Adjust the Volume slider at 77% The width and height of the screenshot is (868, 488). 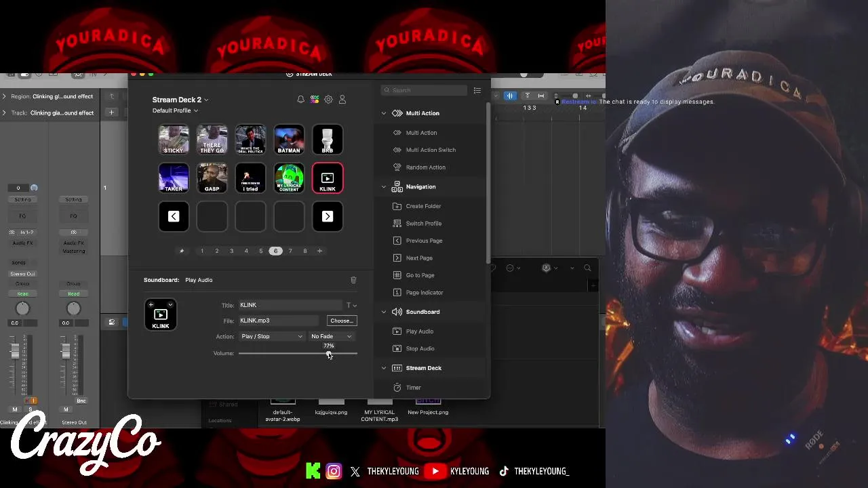[329, 353]
